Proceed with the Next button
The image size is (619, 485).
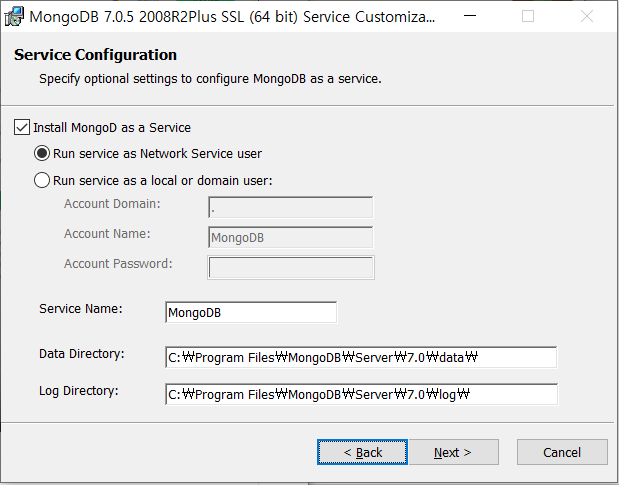point(453,452)
